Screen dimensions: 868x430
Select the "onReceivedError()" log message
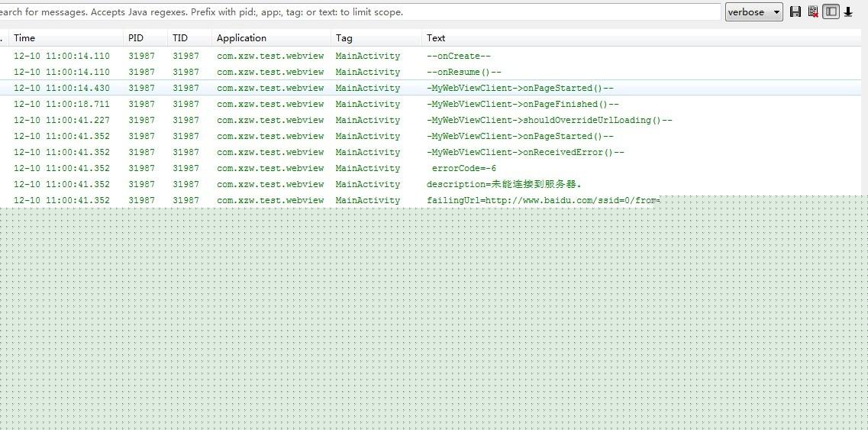coord(525,153)
